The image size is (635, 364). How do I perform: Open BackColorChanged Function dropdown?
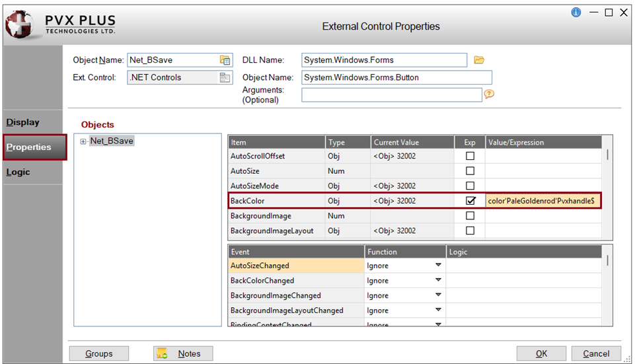tap(437, 281)
